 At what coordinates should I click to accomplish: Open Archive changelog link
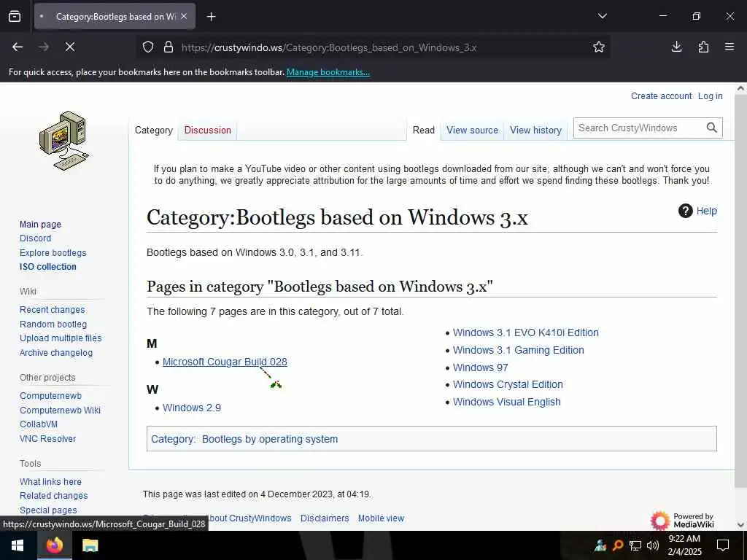point(55,353)
